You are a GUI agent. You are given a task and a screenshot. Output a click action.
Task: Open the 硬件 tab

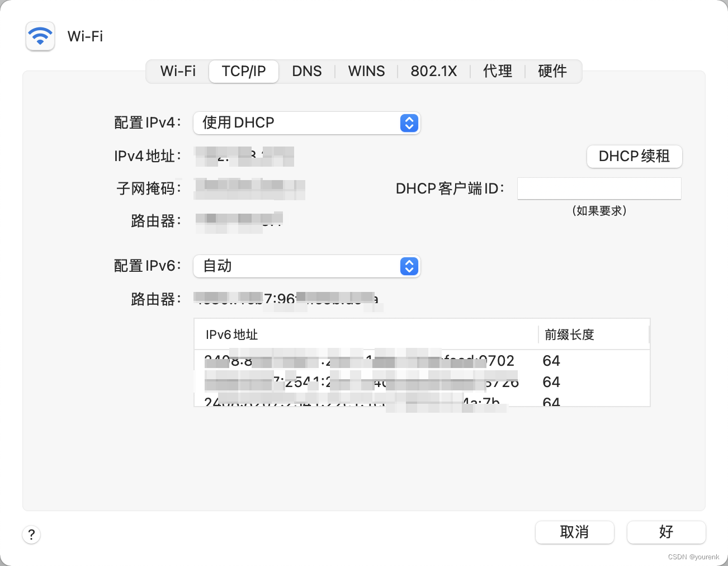coord(552,71)
